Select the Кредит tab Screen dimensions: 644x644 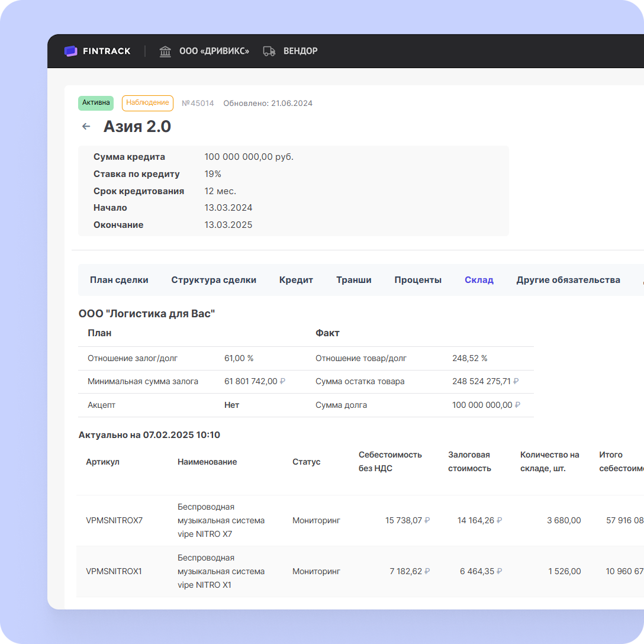pos(296,280)
